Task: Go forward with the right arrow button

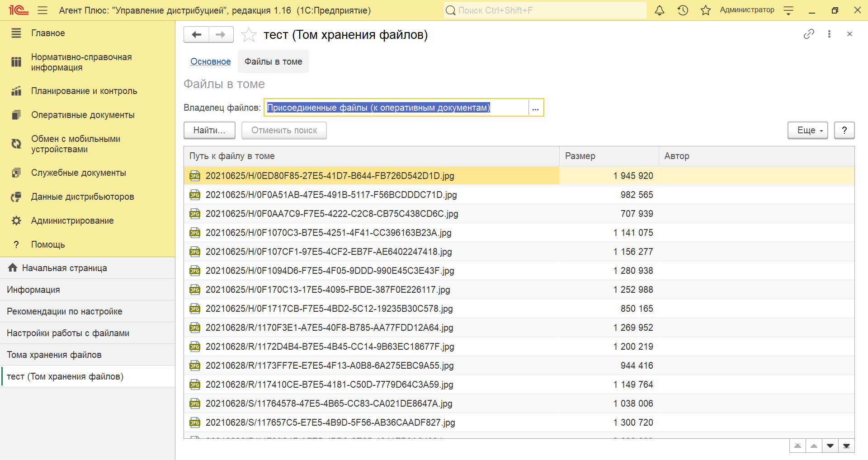Action: click(221, 34)
